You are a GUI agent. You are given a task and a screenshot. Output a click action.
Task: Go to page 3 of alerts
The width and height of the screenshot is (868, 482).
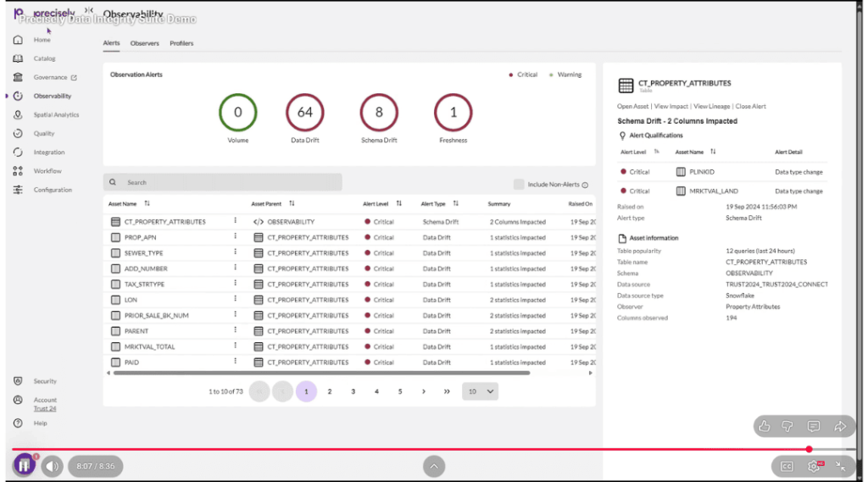(353, 391)
